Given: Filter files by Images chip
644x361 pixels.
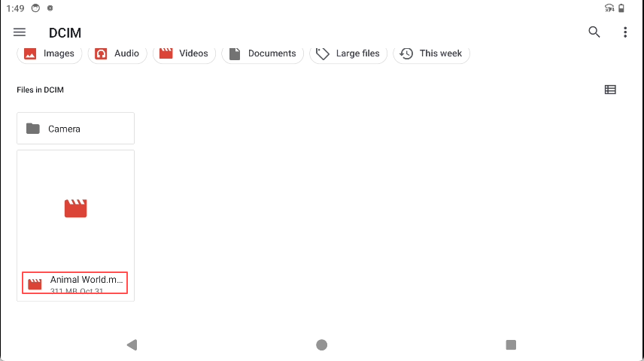Looking at the screenshot, I should [x=50, y=53].
